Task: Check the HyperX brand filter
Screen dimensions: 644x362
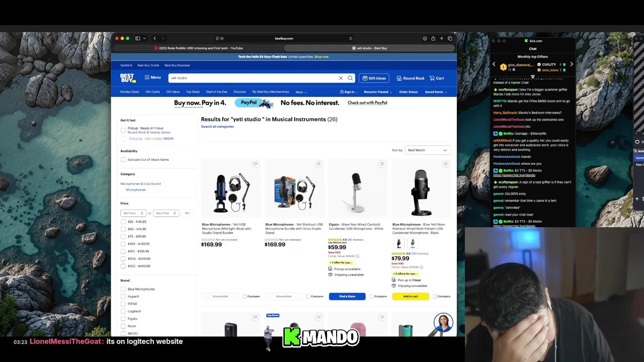Action: click(123, 296)
